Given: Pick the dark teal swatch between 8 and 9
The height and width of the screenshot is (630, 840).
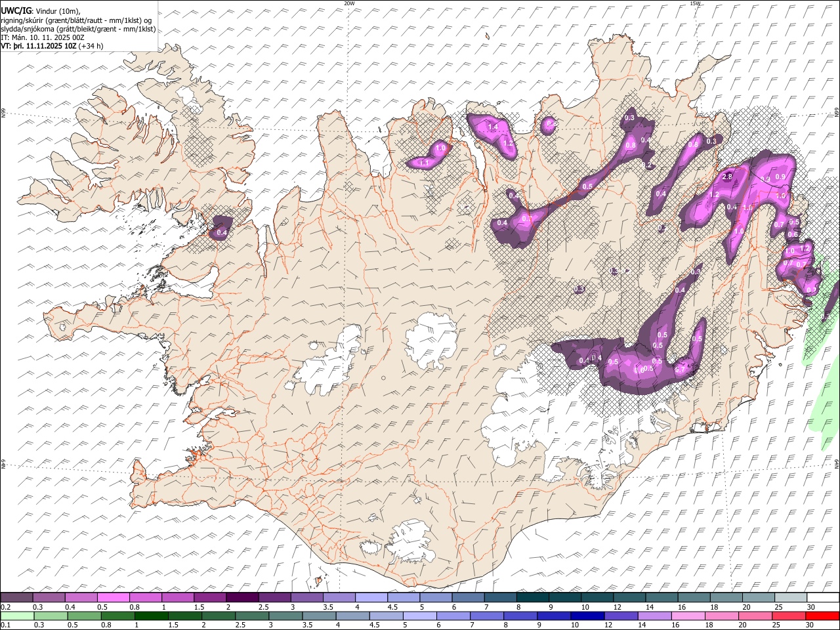Looking at the screenshot, I should click(x=532, y=597).
